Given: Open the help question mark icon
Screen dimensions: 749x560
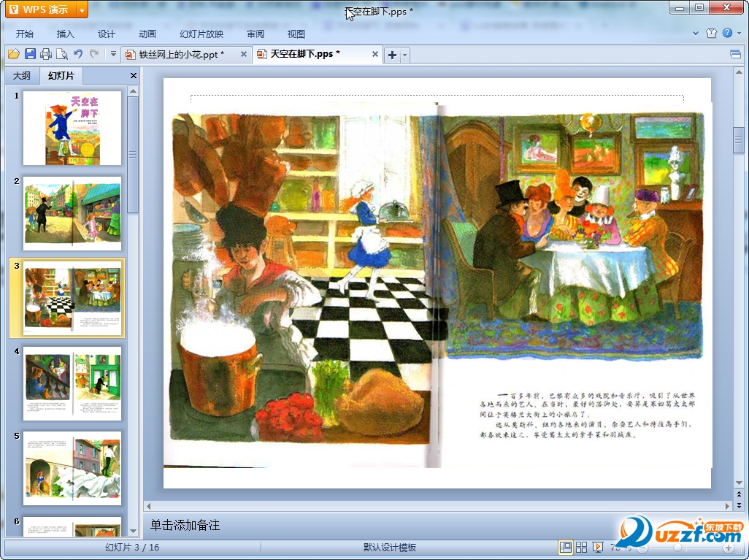Looking at the screenshot, I should click(727, 33).
